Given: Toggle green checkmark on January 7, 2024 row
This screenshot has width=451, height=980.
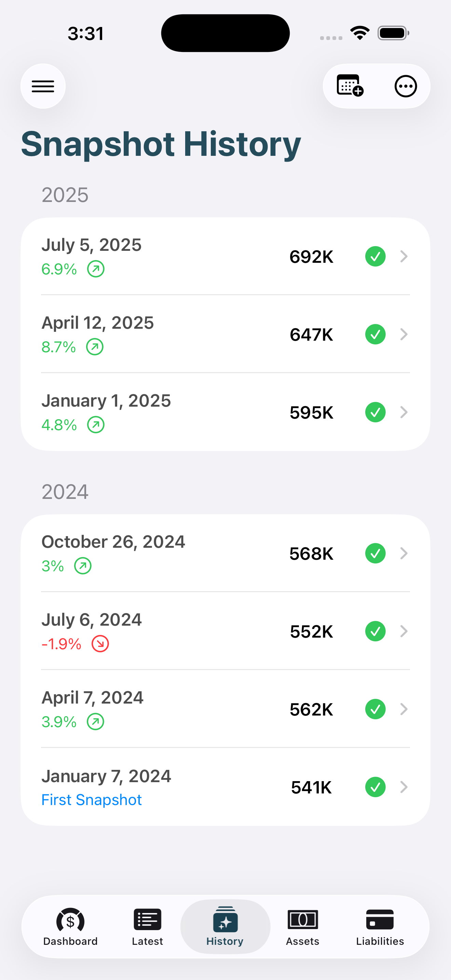Looking at the screenshot, I should 375,787.
